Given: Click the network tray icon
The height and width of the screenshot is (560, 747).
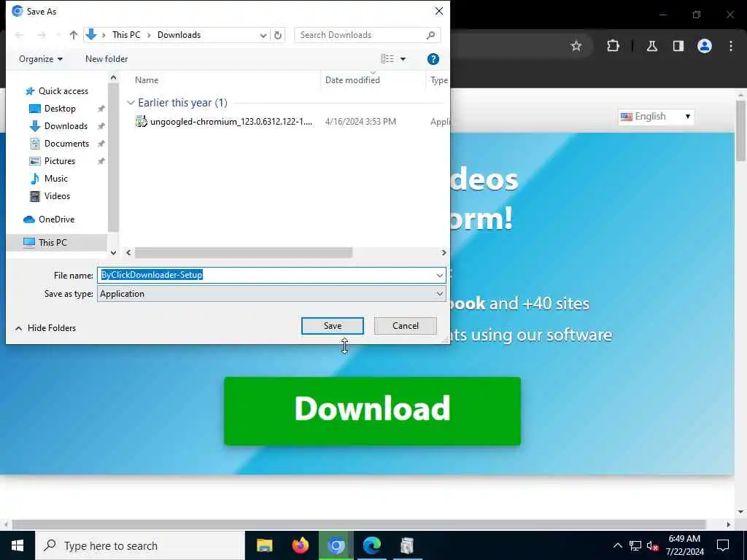Looking at the screenshot, I should (x=635, y=545).
